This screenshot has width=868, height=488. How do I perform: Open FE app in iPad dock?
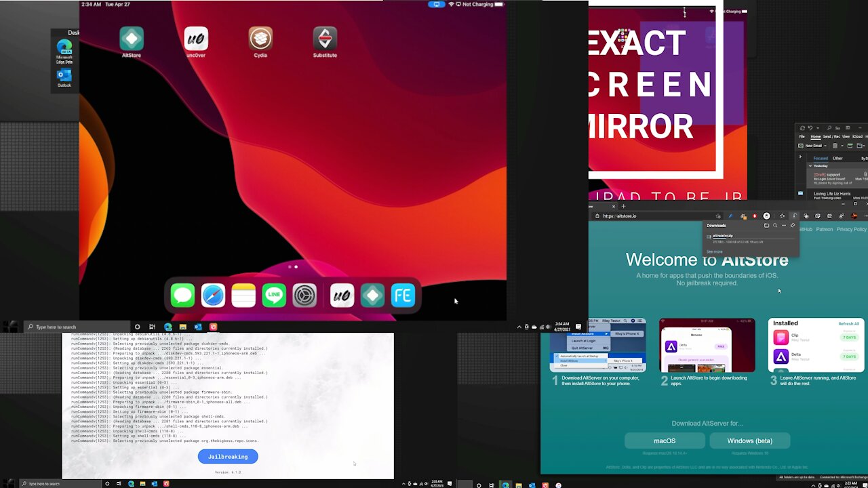coord(403,296)
